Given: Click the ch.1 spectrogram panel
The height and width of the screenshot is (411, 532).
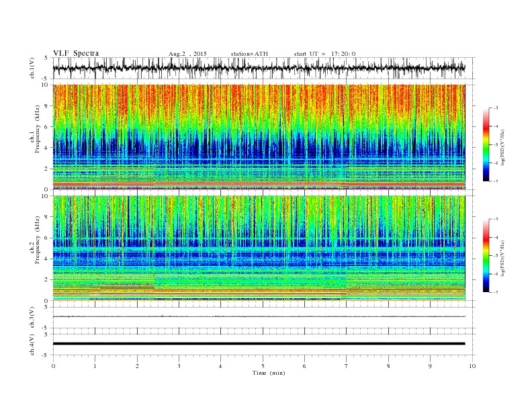Looking at the screenshot, I should (259, 137).
